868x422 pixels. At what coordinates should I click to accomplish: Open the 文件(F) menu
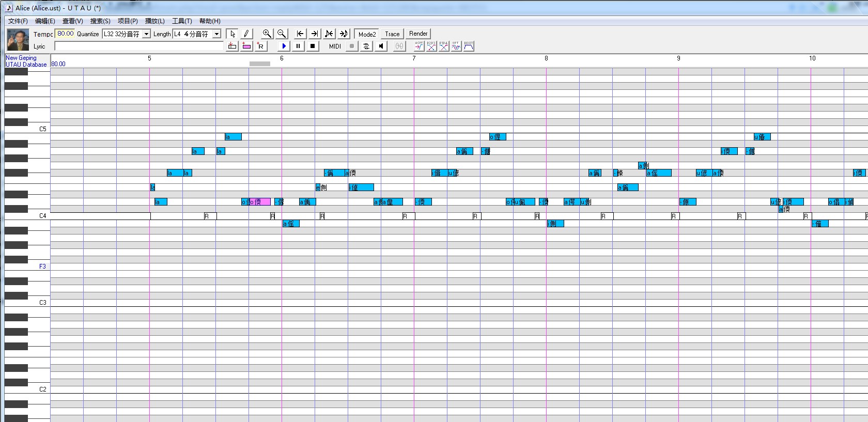coord(18,21)
